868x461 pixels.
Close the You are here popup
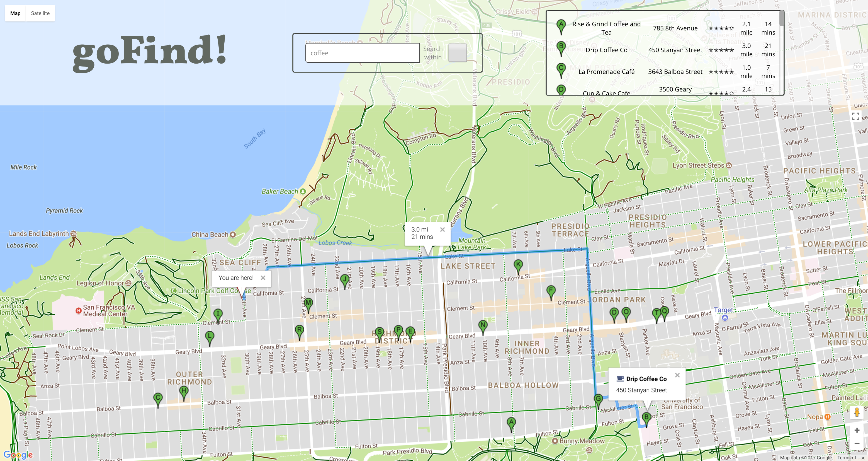[263, 278]
